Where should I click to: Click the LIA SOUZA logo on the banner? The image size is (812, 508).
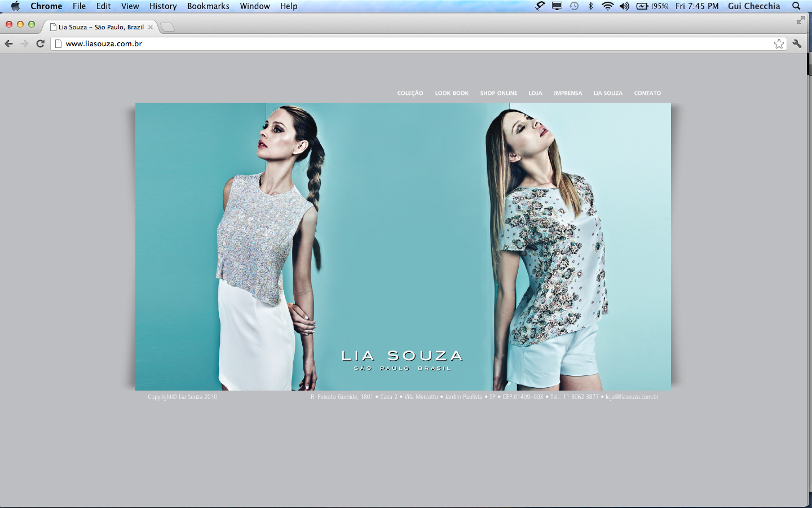[x=402, y=360]
